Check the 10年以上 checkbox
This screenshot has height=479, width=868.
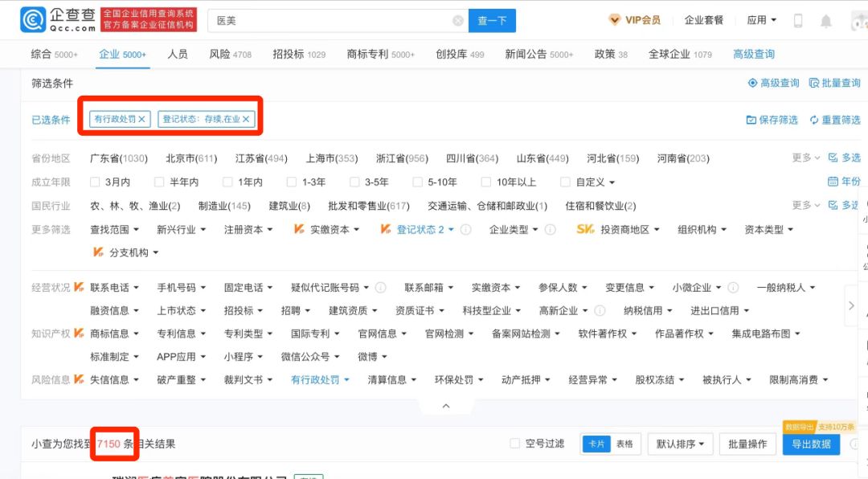click(486, 182)
